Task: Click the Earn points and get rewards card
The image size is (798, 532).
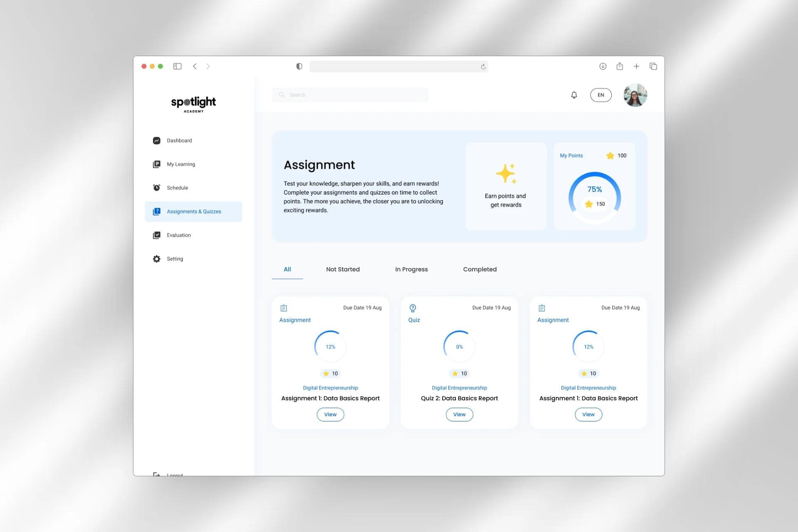Action: (x=506, y=186)
